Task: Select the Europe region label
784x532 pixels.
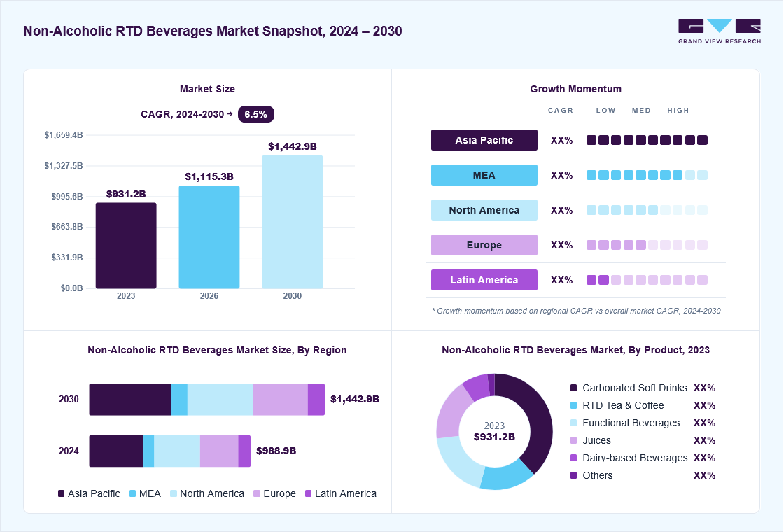Action: coord(484,245)
